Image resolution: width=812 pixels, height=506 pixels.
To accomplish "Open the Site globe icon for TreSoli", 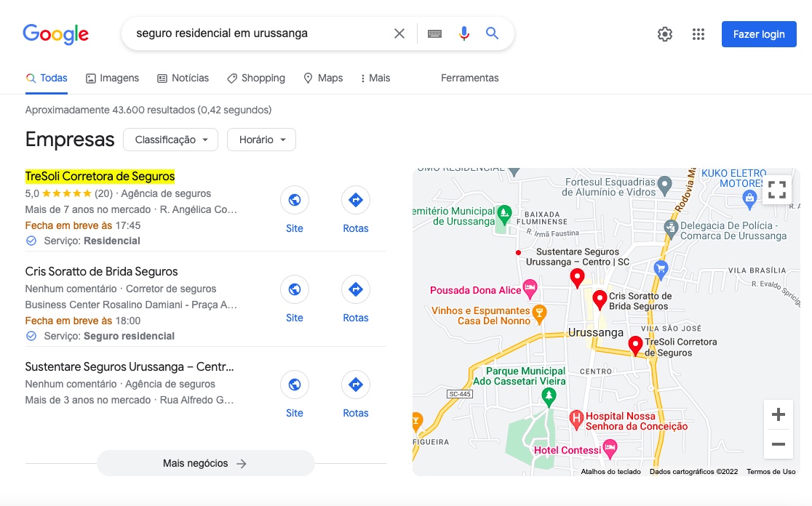I will (x=295, y=200).
